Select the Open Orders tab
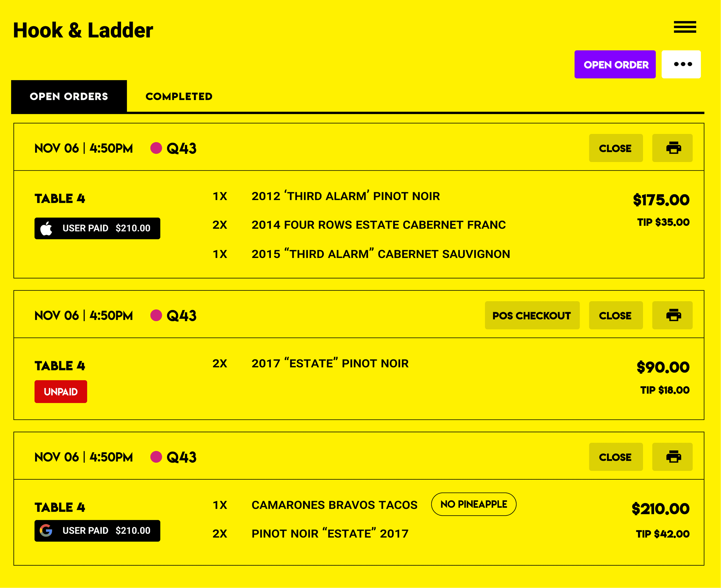This screenshot has width=721, height=588. pos(69,97)
